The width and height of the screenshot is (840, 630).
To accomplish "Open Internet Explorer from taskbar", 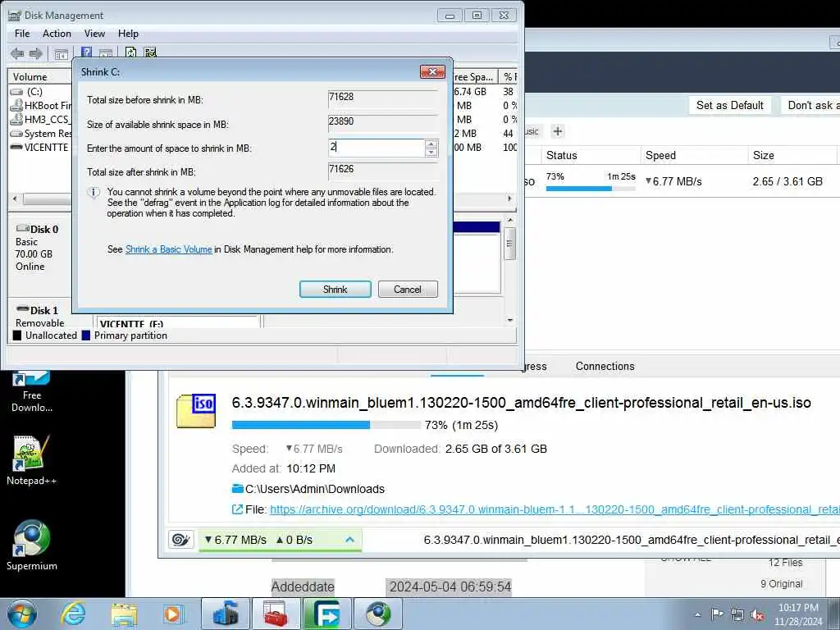I will point(73,614).
